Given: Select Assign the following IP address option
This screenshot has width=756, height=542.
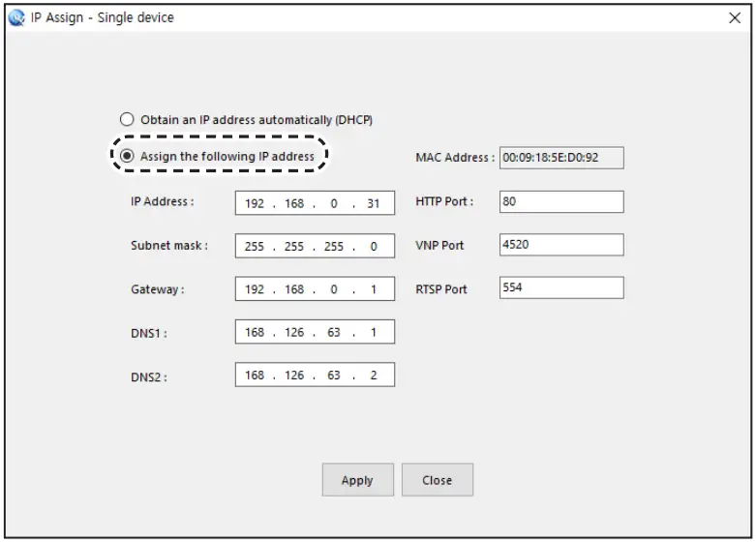Looking at the screenshot, I should (127, 156).
